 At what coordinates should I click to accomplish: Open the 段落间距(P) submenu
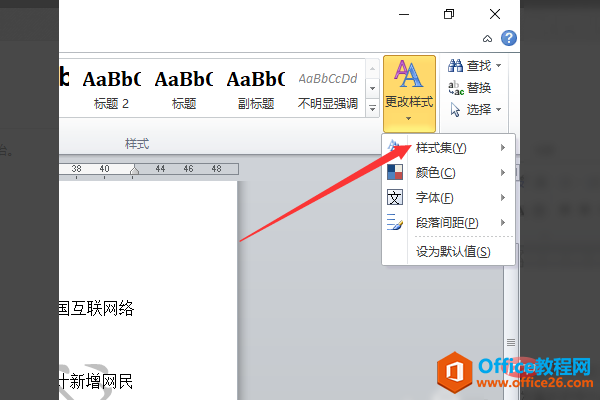click(448, 222)
